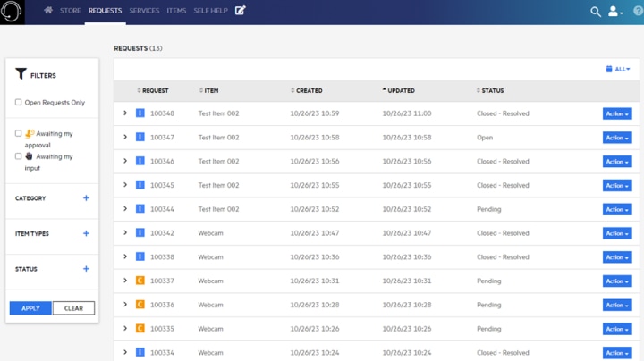
Task: Click the orange C icon for request 100337
Action: pos(140,281)
